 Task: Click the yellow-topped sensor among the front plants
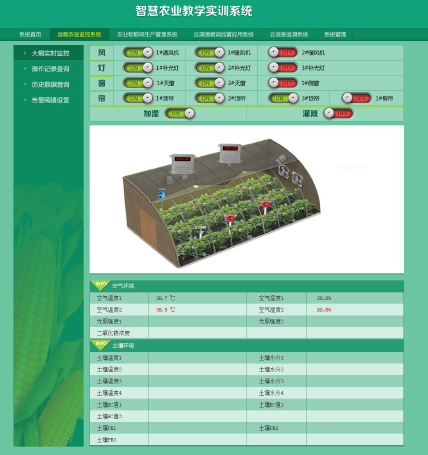(201, 230)
